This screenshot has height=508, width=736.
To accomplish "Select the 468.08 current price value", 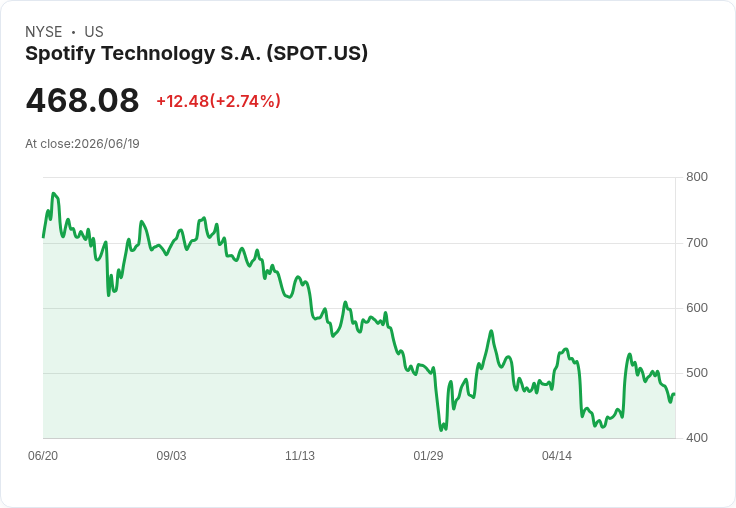I will click(x=82, y=100).
